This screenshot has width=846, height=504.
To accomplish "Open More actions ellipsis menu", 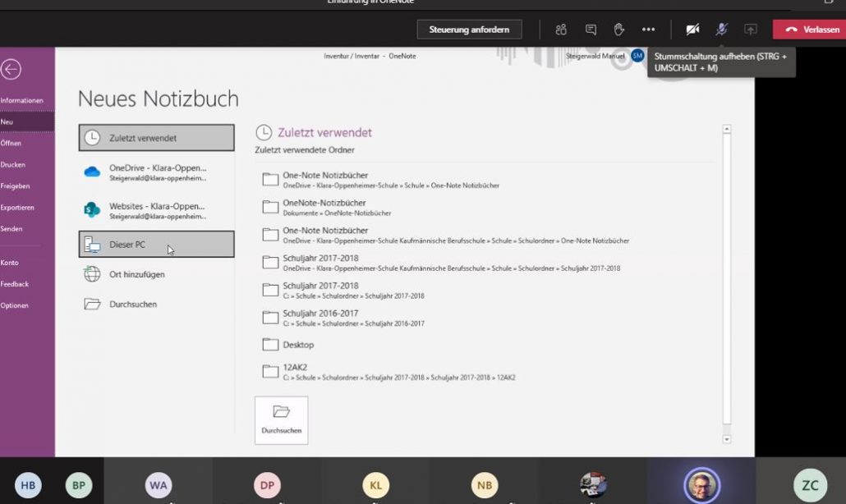I will [649, 30].
